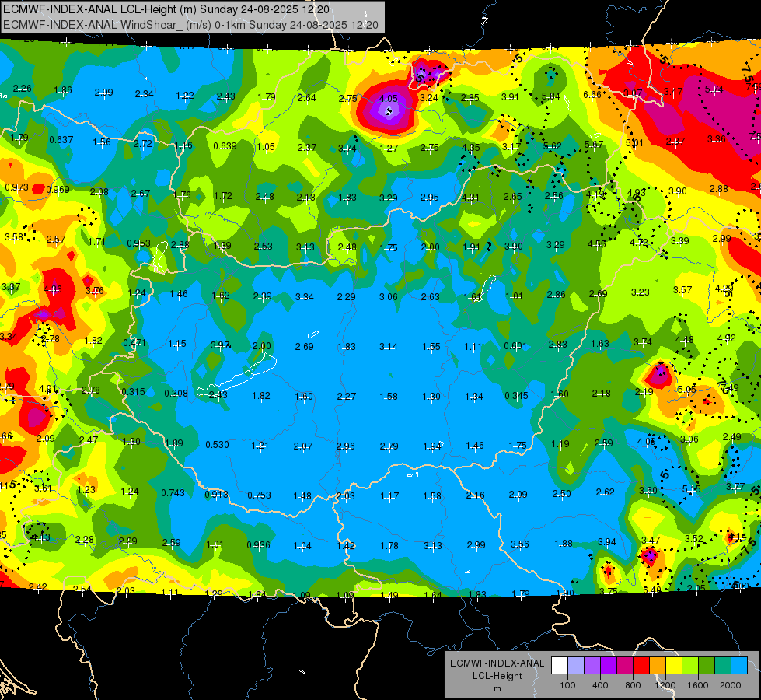Select the sky-blue legend swatch near 2000
This screenshot has width=761, height=700.
tap(739, 666)
